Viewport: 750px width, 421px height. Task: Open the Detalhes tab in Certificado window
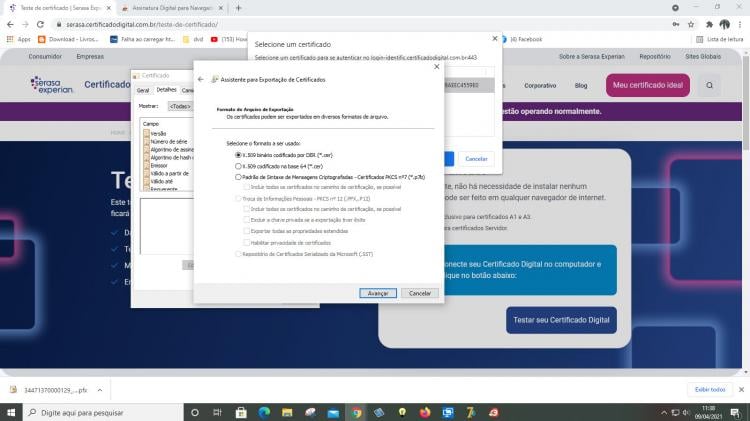(x=166, y=89)
